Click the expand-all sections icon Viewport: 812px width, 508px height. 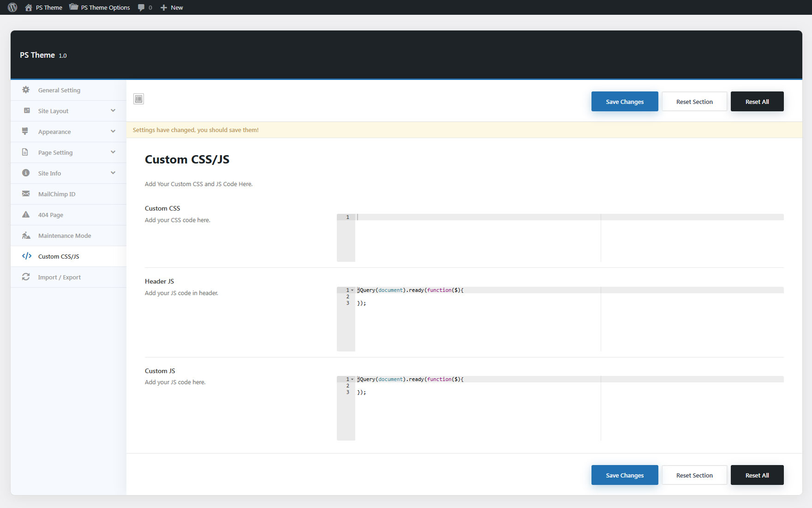click(x=138, y=99)
